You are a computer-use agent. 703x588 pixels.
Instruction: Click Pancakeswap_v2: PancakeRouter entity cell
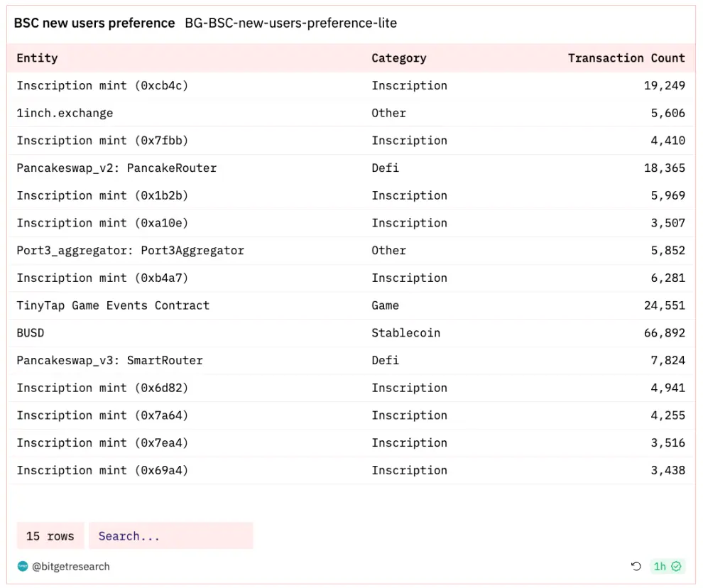116,168
